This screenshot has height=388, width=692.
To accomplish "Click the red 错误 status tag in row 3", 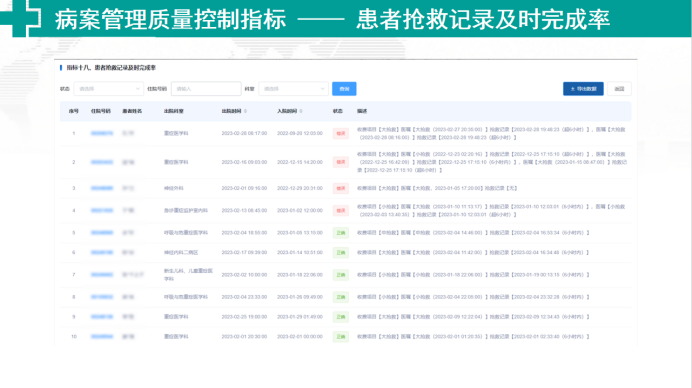I will point(341,188).
